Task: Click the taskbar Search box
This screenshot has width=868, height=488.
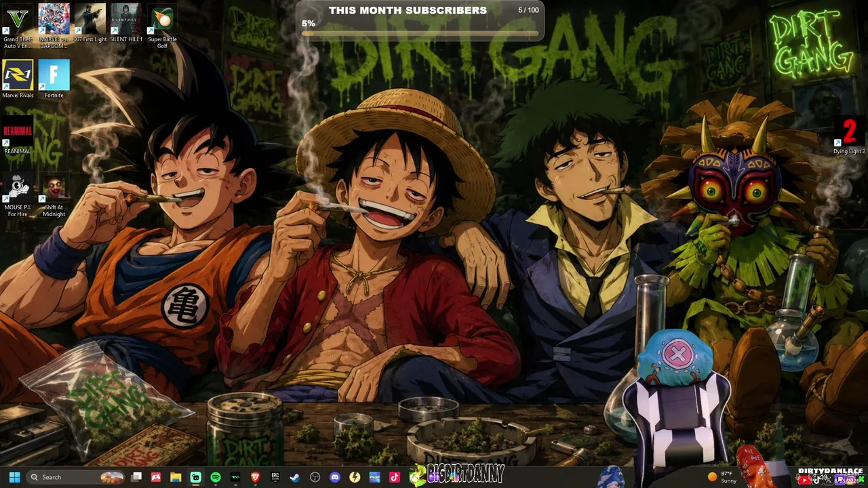Action: point(77,477)
